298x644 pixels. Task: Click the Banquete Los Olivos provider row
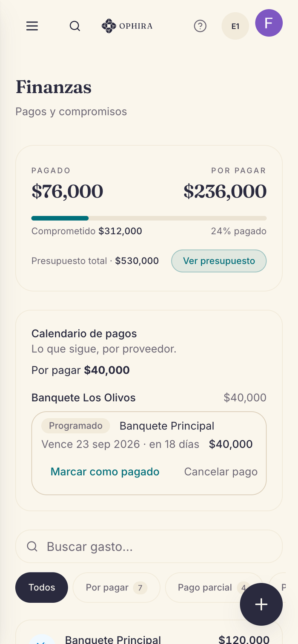pos(149,398)
